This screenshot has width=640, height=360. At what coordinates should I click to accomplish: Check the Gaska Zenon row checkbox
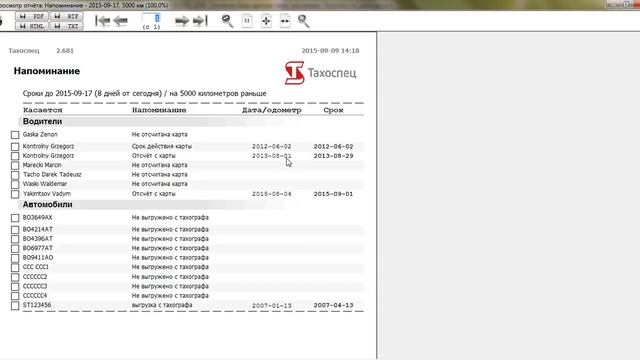[15, 135]
